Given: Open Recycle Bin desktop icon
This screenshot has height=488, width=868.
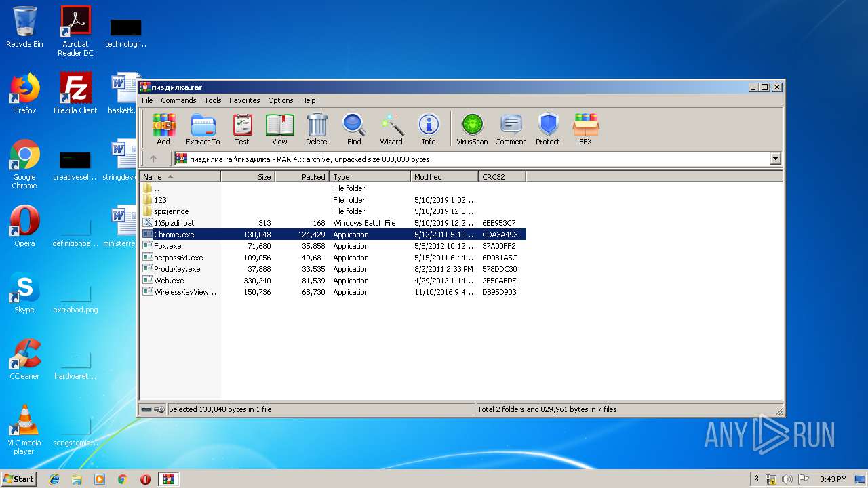Looking at the screenshot, I should click(x=24, y=27).
